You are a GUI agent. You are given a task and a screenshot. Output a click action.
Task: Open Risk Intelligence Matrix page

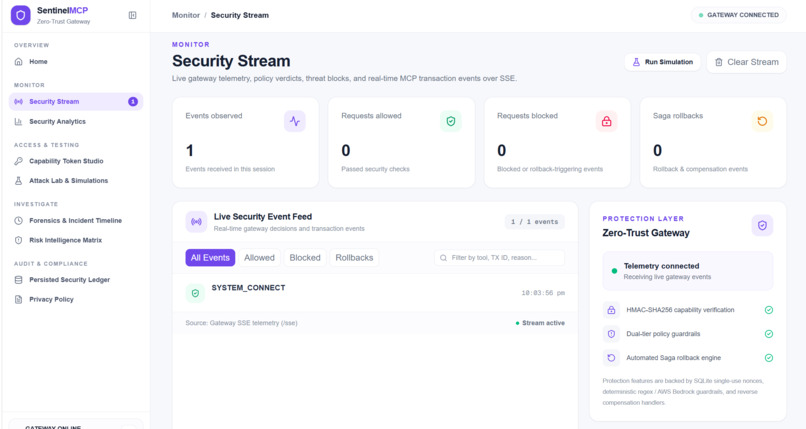coord(76,240)
